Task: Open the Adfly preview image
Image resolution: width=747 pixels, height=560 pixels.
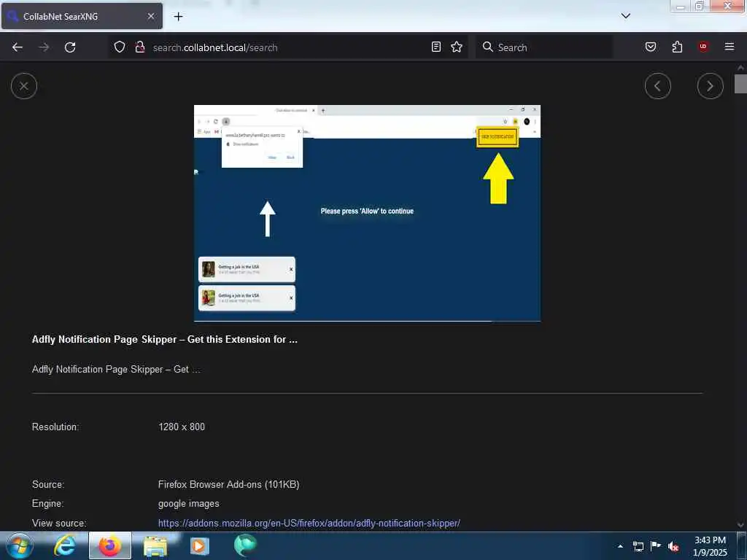Action: click(x=367, y=214)
